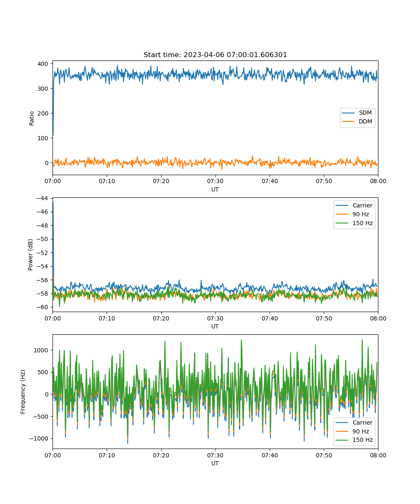
Task: Click the 300 tick on the Ratio axis
Action: point(44,89)
